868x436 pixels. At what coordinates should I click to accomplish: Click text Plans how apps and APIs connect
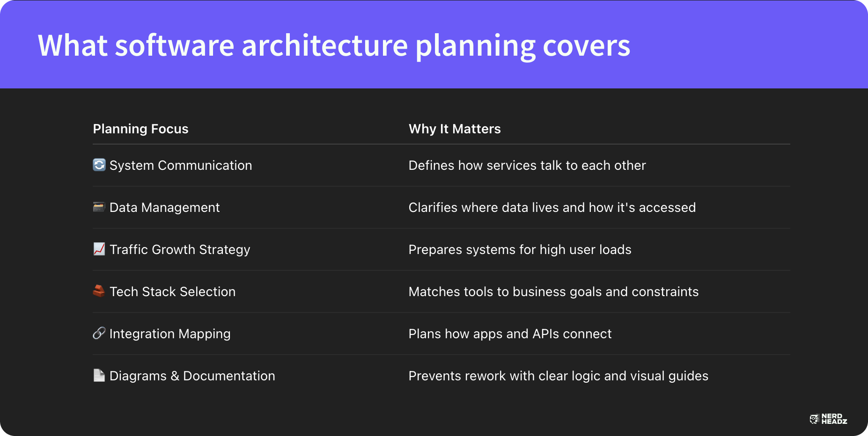pos(510,334)
